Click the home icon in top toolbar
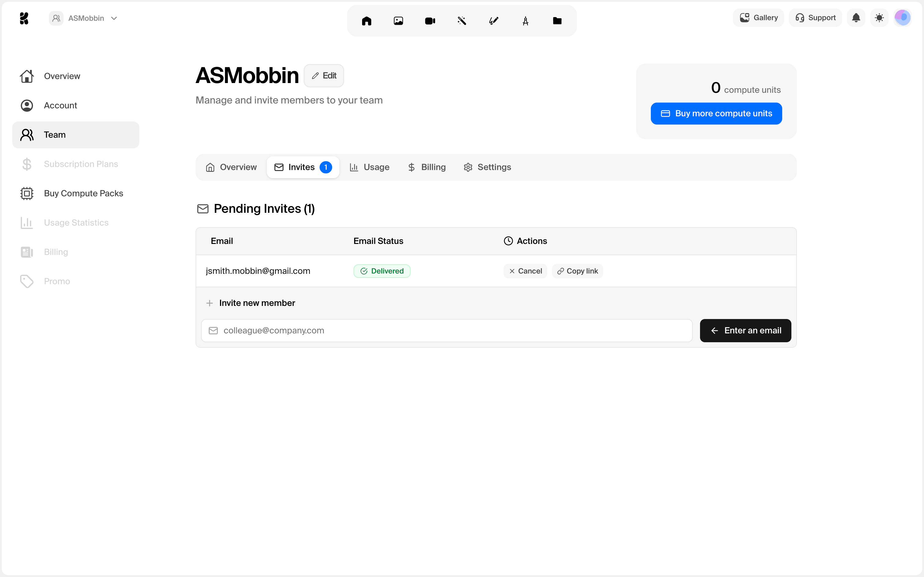The image size is (924, 577). [367, 21]
